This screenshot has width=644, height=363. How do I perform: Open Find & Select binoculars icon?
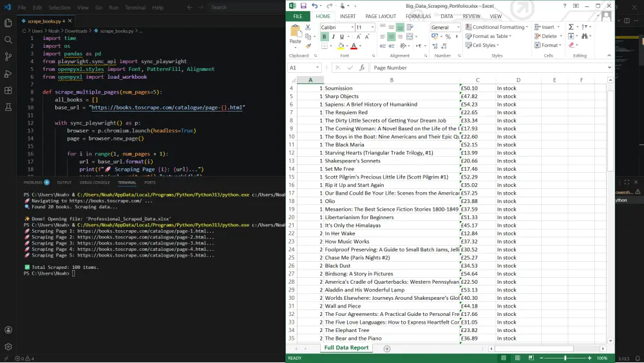click(585, 37)
